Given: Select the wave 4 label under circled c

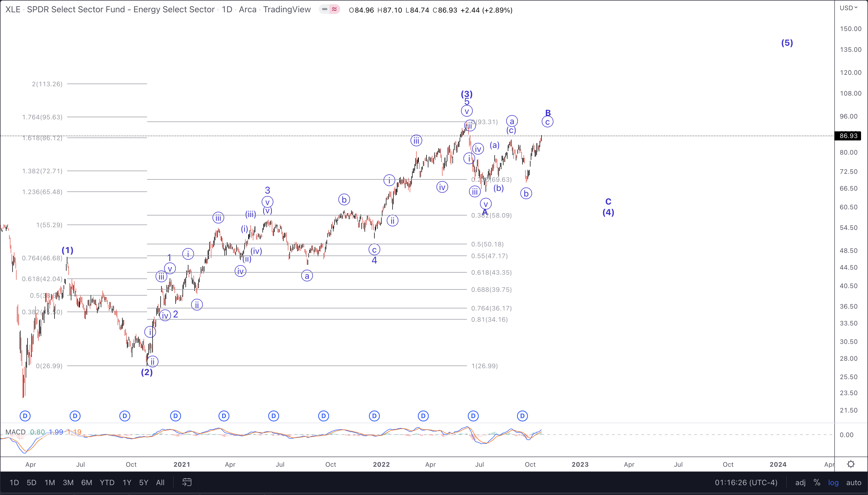Looking at the screenshot, I should [x=374, y=260].
